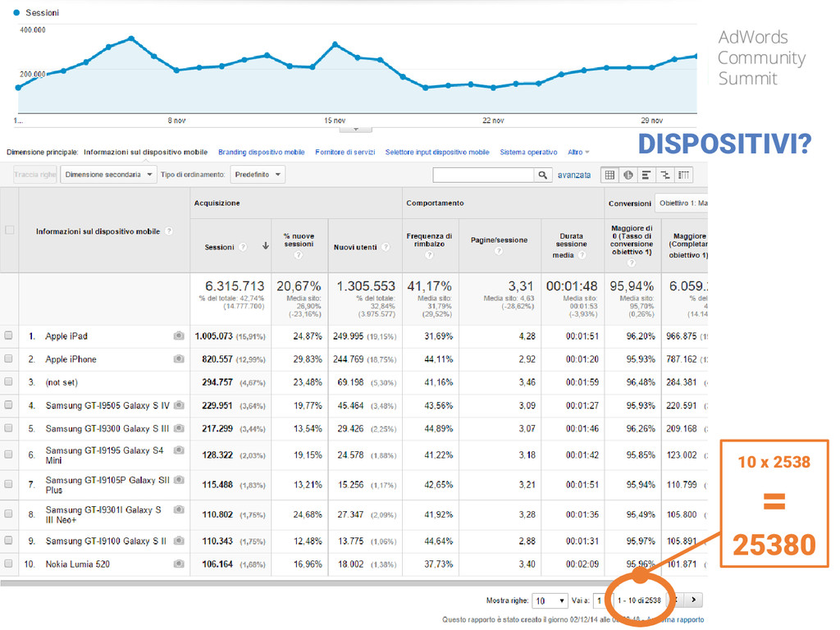This screenshot has height=630, width=840.
Task: Open camera image icon for Apple iPad
Action: (x=179, y=336)
